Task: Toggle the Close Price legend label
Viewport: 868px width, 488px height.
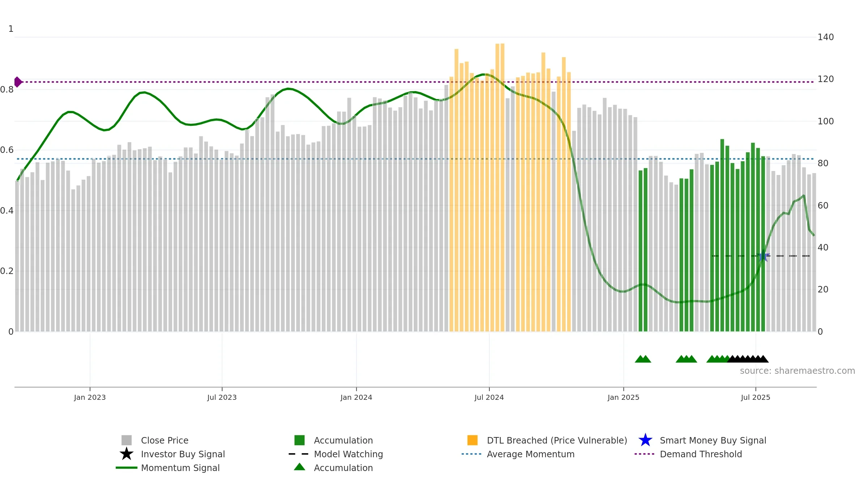Action: pyautogui.click(x=165, y=440)
